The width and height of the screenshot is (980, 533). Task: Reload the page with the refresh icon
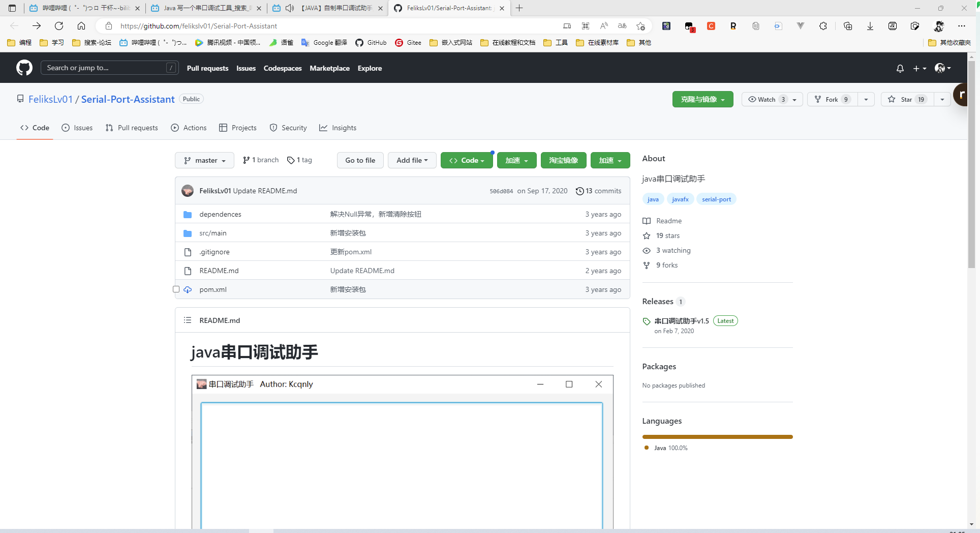click(59, 26)
